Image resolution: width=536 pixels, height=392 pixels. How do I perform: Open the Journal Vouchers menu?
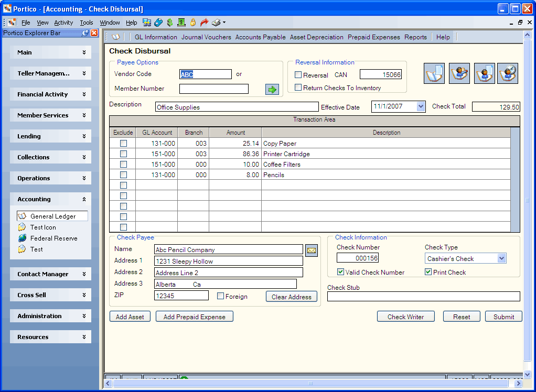206,37
